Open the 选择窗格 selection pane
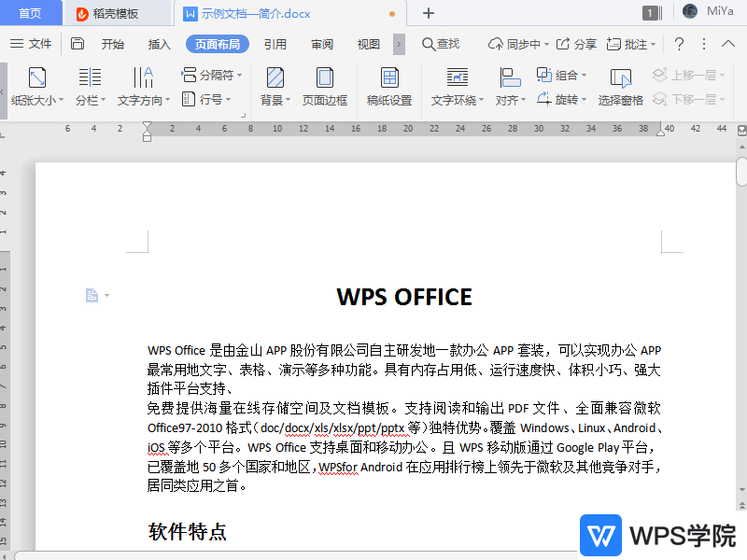The height and width of the screenshot is (560, 747). pyautogui.click(x=620, y=89)
